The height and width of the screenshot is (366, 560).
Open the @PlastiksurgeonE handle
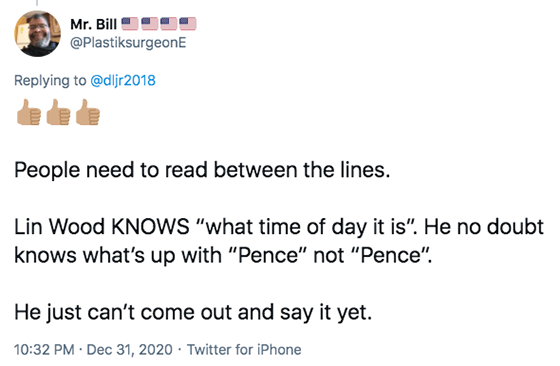click(128, 43)
